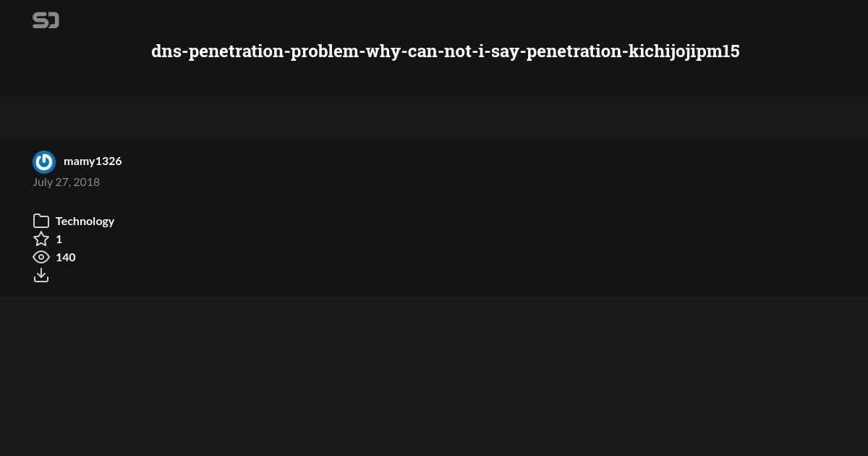Download the deck using the download icon

(41, 275)
